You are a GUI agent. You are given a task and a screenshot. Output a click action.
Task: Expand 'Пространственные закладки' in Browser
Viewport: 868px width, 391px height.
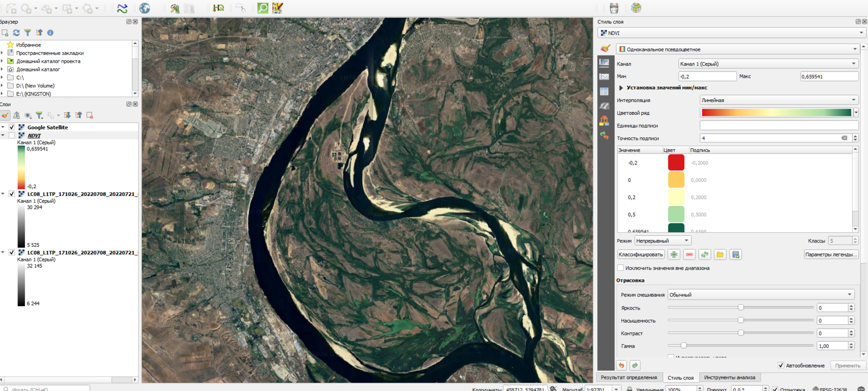coord(3,53)
